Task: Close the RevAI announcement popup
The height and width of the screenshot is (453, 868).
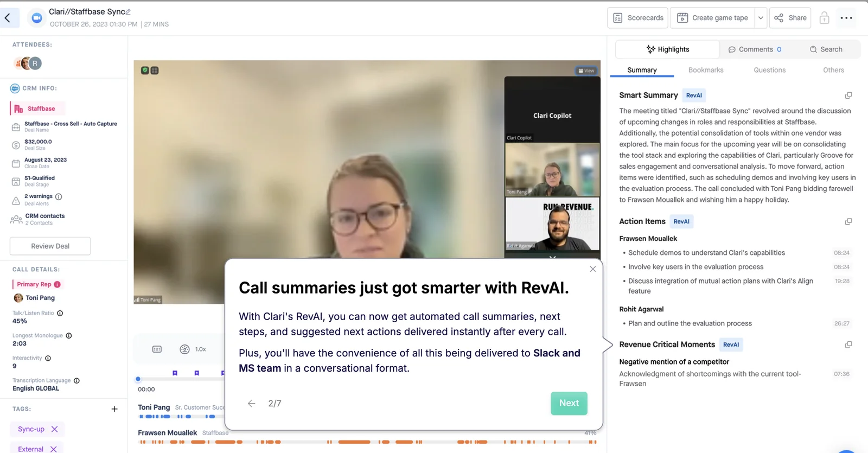Action: (x=593, y=269)
